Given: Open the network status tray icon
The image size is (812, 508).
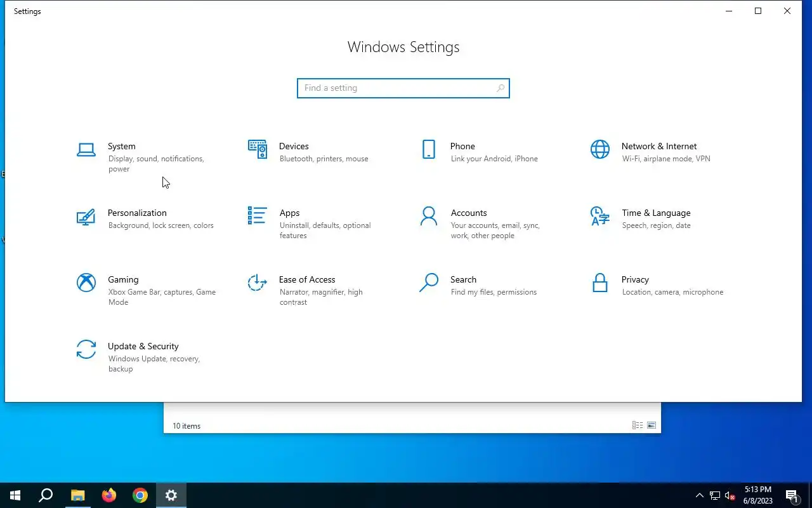Looking at the screenshot, I should [x=715, y=495].
